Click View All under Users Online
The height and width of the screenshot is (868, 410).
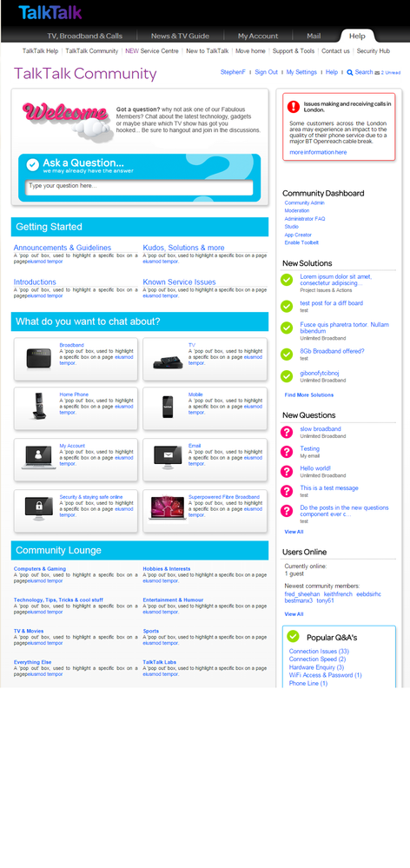click(294, 614)
